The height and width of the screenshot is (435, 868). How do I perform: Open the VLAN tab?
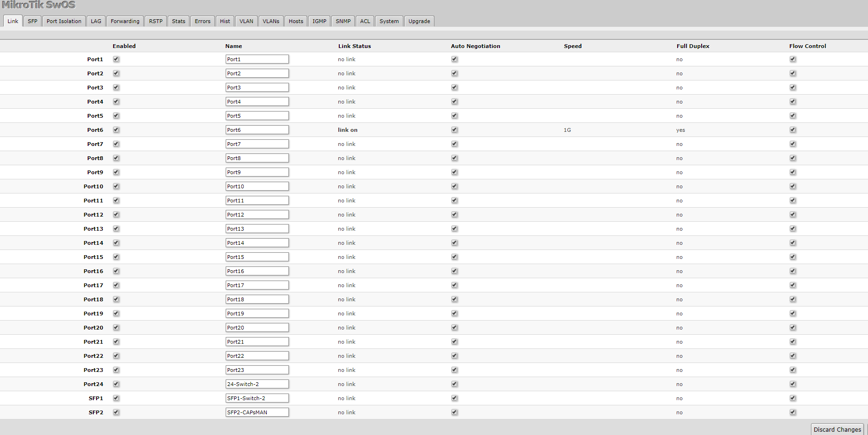click(x=246, y=21)
